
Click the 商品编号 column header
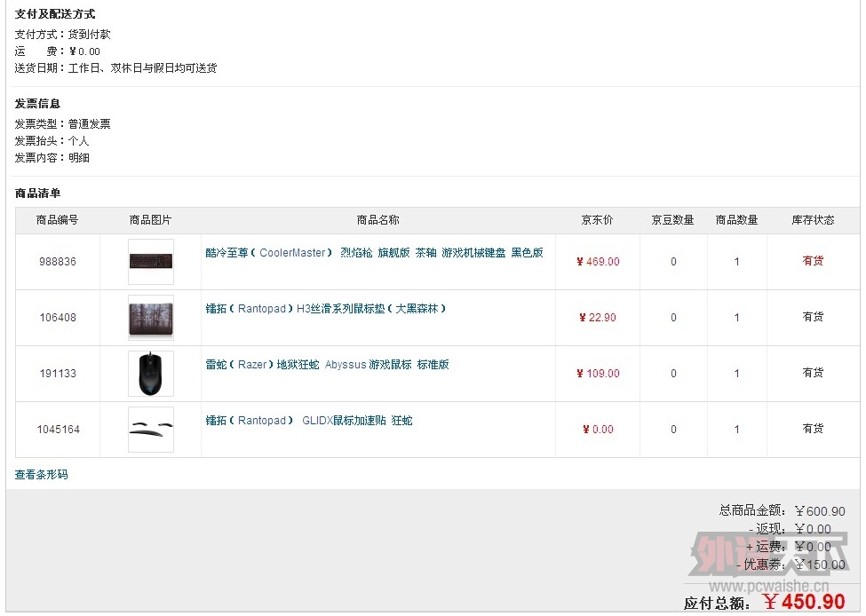pyautogui.click(x=58, y=220)
